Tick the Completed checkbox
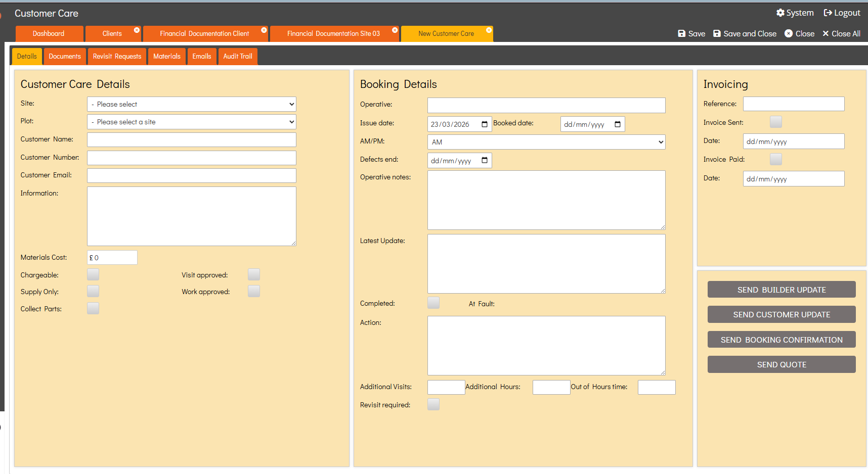 point(433,303)
